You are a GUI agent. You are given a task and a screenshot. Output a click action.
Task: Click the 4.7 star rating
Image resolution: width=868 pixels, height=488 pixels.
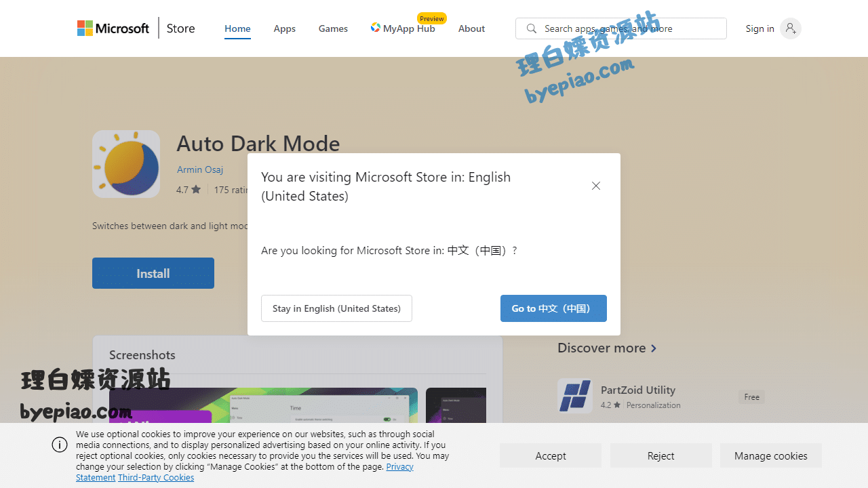coord(189,190)
